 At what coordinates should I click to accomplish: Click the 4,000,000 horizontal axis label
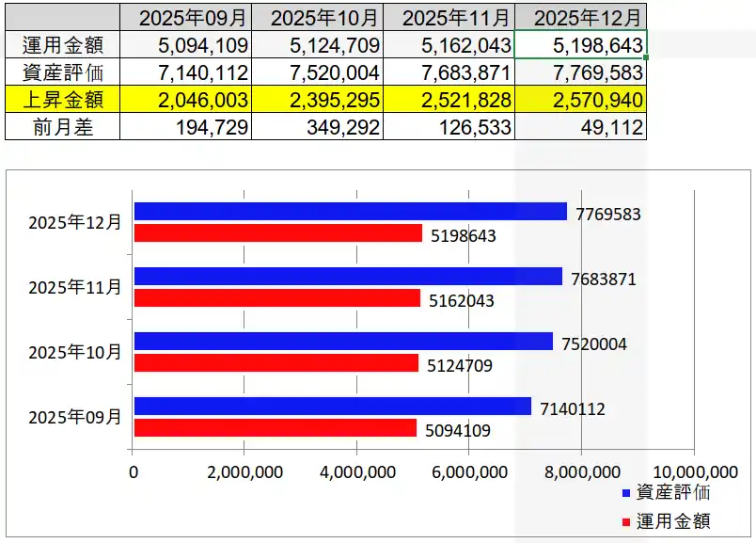[x=357, y=471]
